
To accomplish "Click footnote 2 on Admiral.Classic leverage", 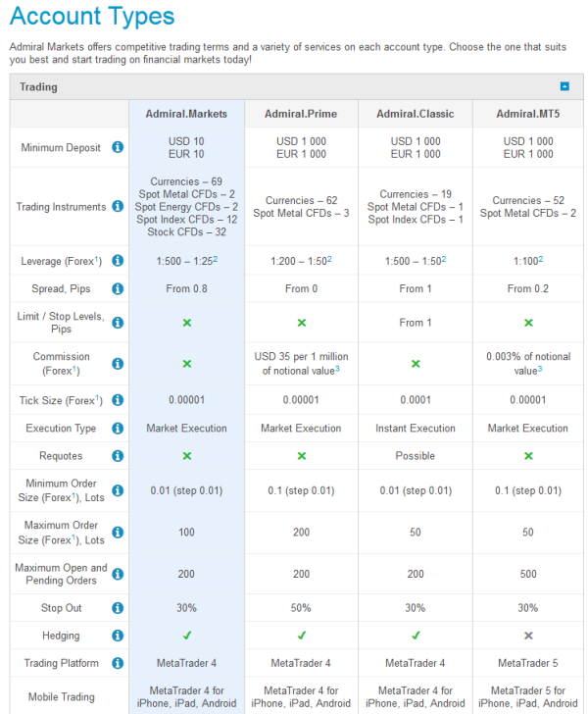I will pos(444,259).
